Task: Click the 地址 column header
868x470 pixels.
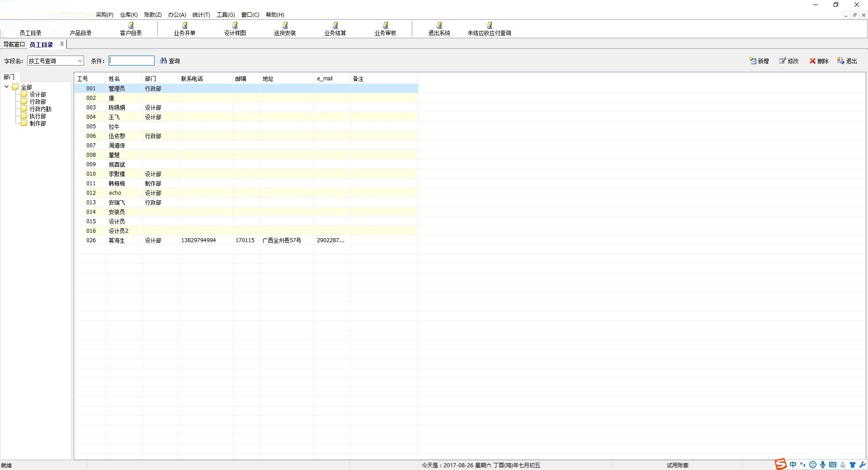Action: click(x=287, y=79)
